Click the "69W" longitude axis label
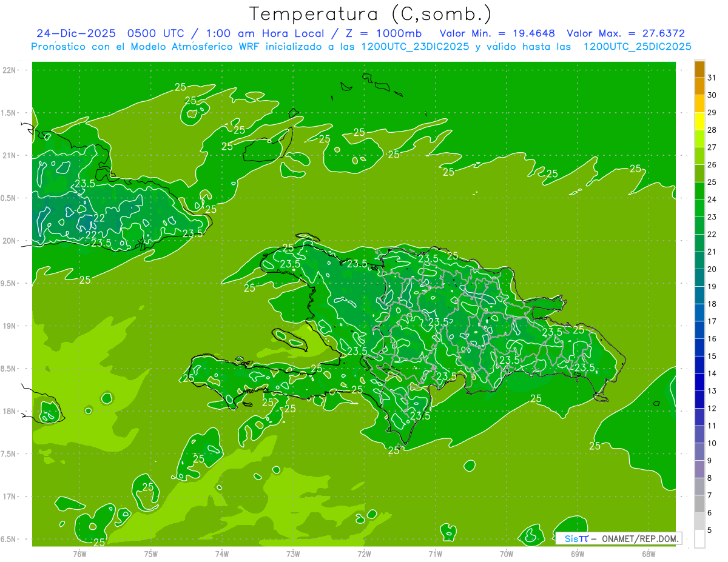The width and height of the screenshot is (728, 562). coord(578,554)
